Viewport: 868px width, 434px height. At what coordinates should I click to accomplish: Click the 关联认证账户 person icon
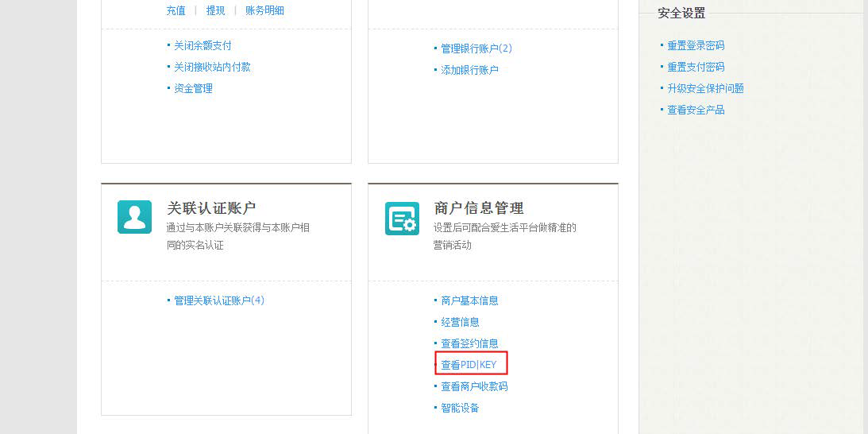(134, 217)
